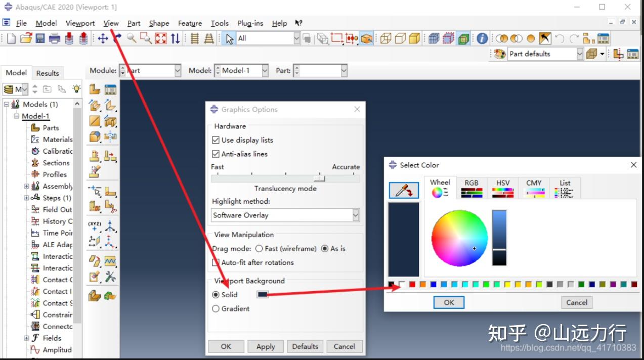Viewport: 644px width, 360px height.
Task: Click the Print toolbar icon
Action: pyautogui.click(x=55, y=38)
